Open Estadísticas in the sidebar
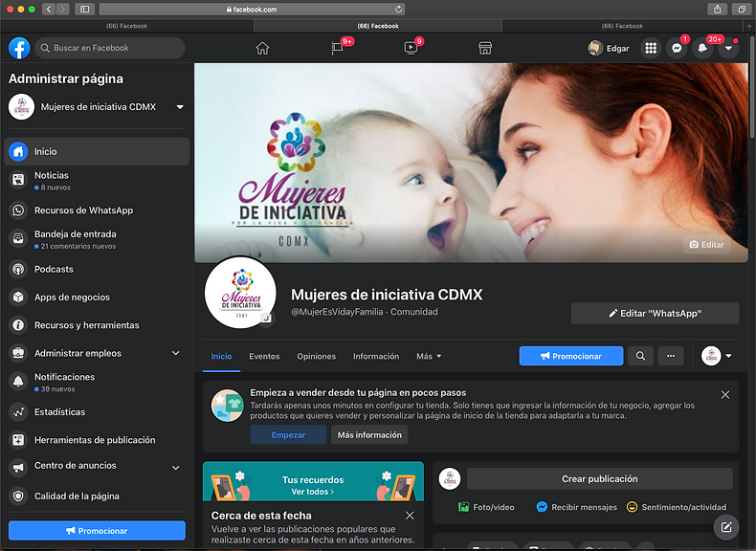This screenshot has width=756, height=551. (x=97, y=411)
